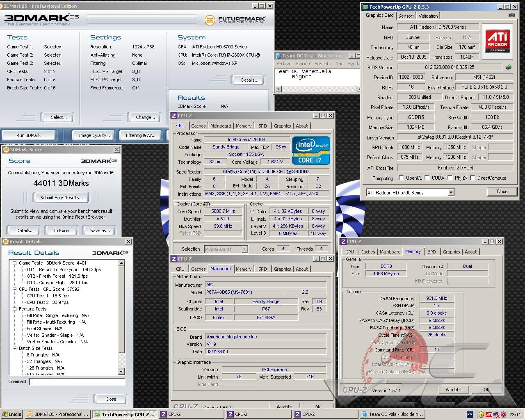
Task: Open the Caches tab in top CPU-Z window
Action: 199,126
